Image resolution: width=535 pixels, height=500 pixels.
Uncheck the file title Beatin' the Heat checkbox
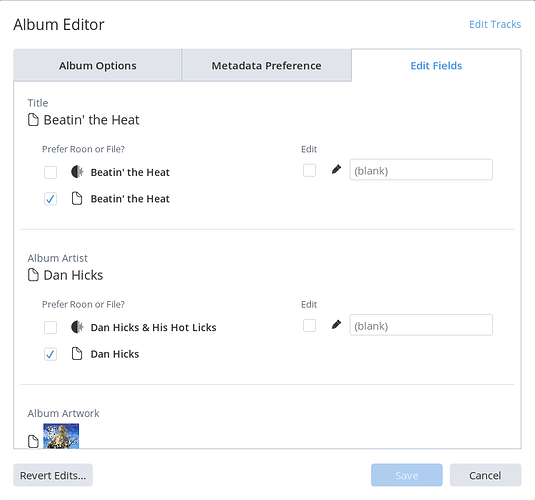pos(50,199)
